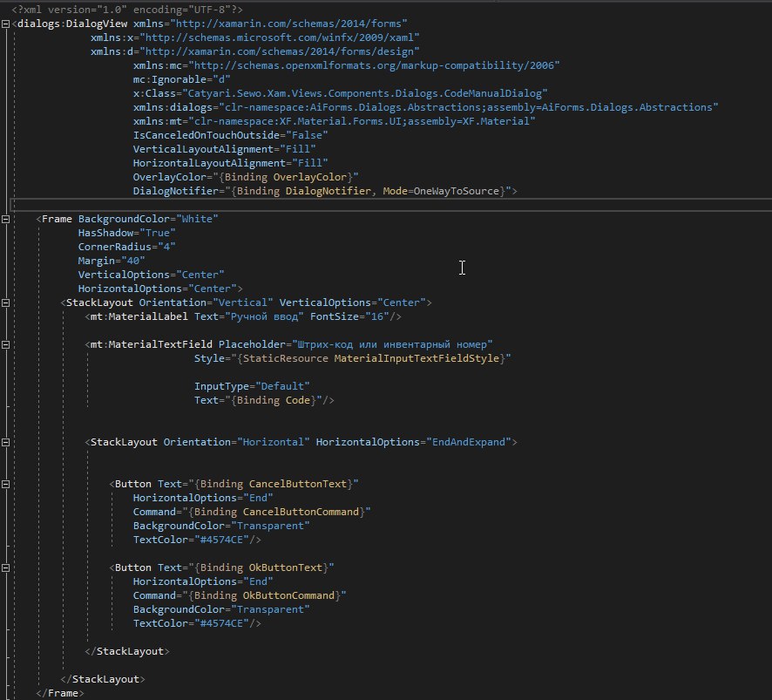This screenshot has width=772, height=700.
Task: Click the HorizontalLayoutAlignment attribute
Action: [x=230, y=163]
